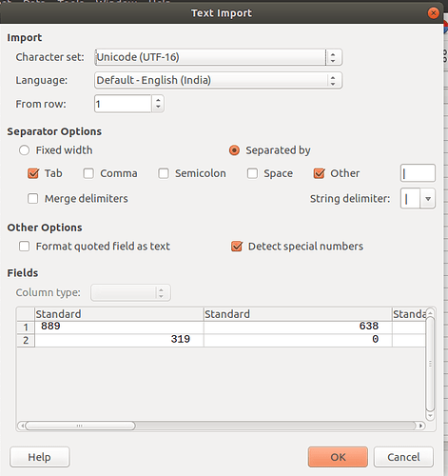Click the horizontal scrollbar in preview
The image size is (448, 476).
[221, 426]
